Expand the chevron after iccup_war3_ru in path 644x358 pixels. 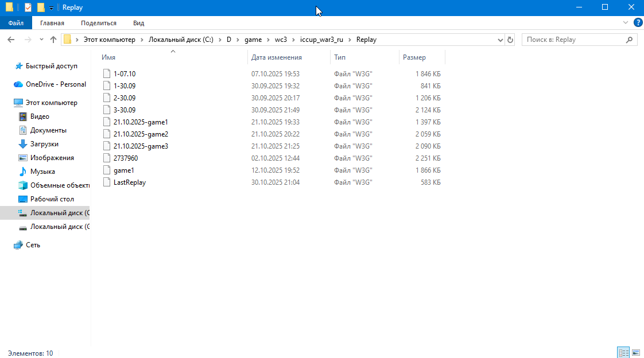[350, 40]
